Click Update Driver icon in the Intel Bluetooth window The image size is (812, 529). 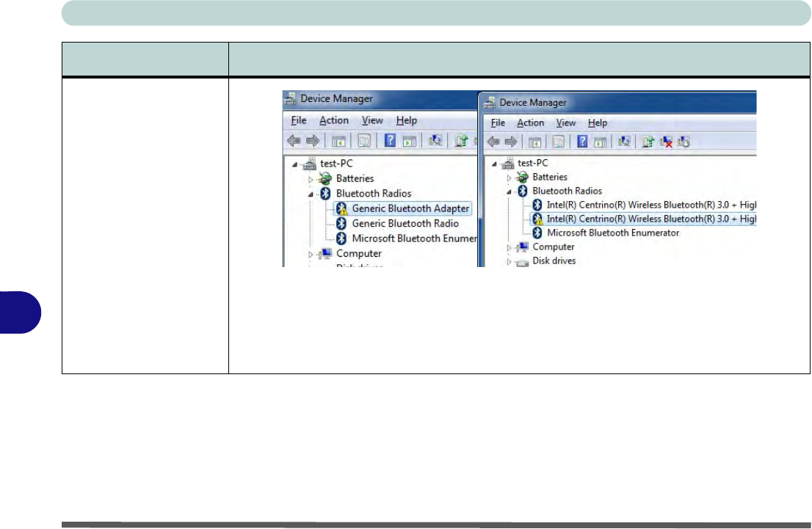648,142
